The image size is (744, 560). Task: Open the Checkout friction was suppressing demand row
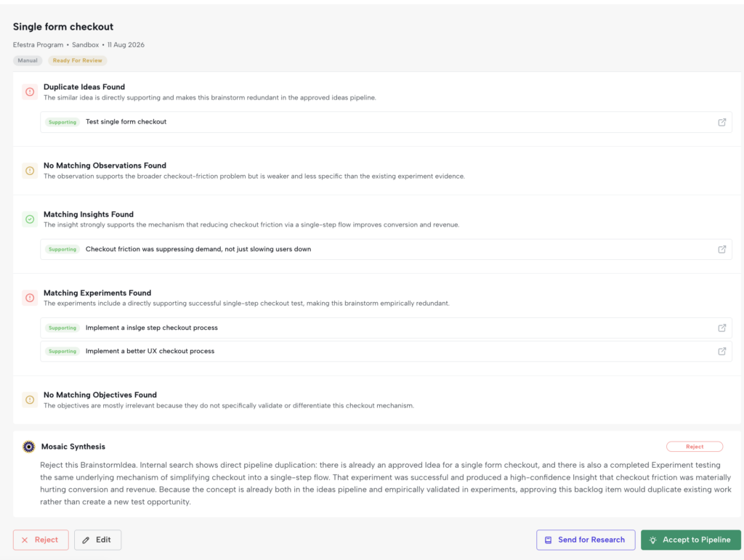(x=386, y=249)
